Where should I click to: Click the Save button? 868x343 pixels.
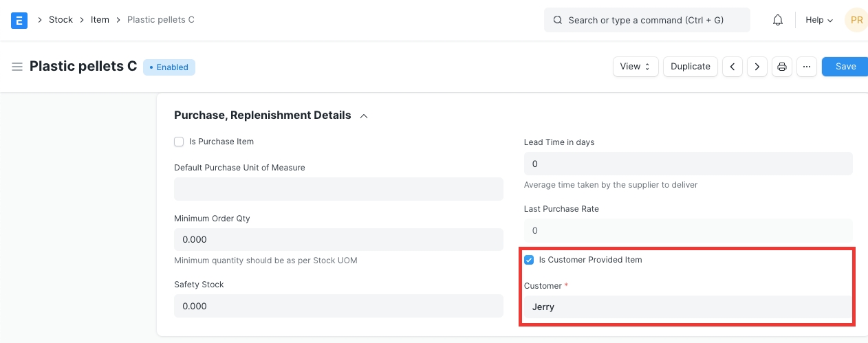[845, 67]
